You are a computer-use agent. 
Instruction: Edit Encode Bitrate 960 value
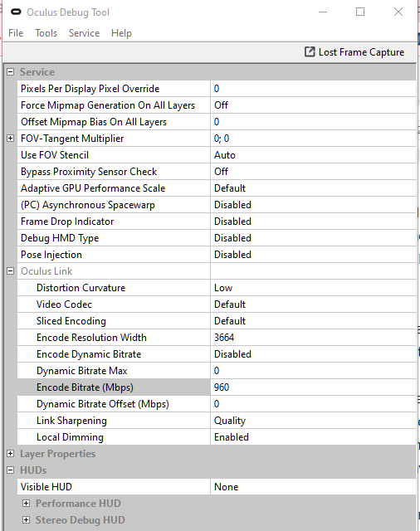[x=313, y=387]
